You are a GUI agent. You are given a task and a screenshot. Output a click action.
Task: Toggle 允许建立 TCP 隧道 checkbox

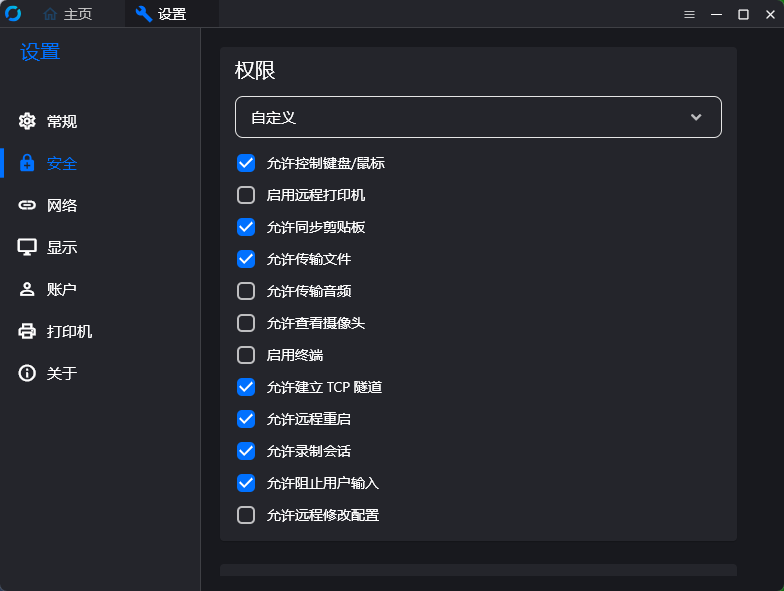tap(246, 387)
